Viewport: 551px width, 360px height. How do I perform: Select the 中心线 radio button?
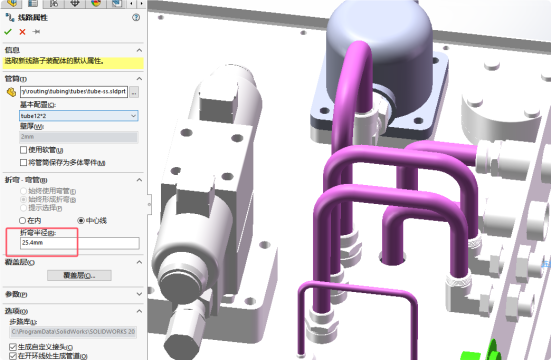pos(81,220)
